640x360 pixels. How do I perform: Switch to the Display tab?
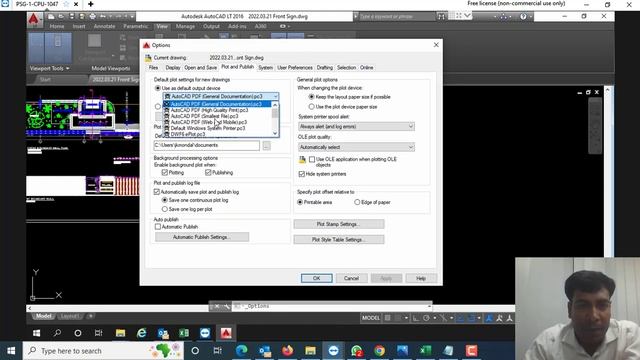[173, 68]
